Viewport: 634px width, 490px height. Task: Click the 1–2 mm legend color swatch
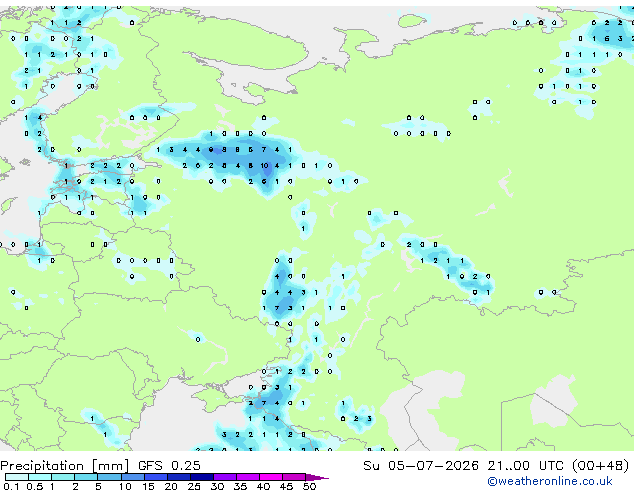(x=63, y=477)
